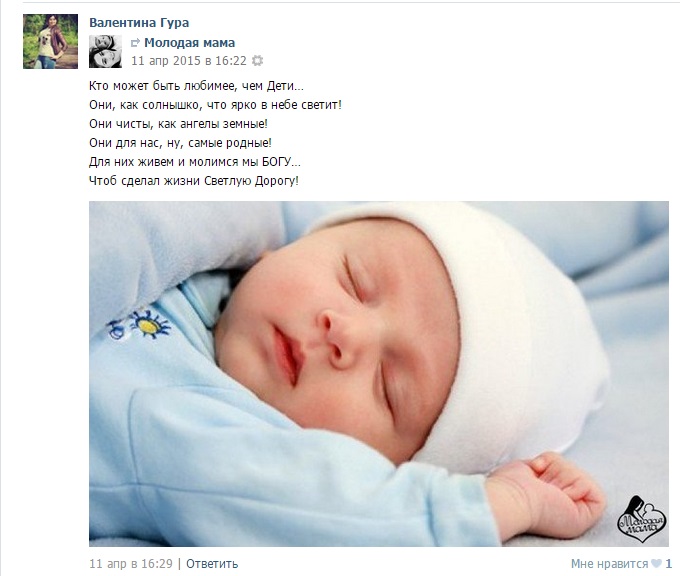This screenshot has width=688, height=576.
Task: Click the text line Чтоб сделал жизни Светлую Дорогу
Action: [194, 181]
